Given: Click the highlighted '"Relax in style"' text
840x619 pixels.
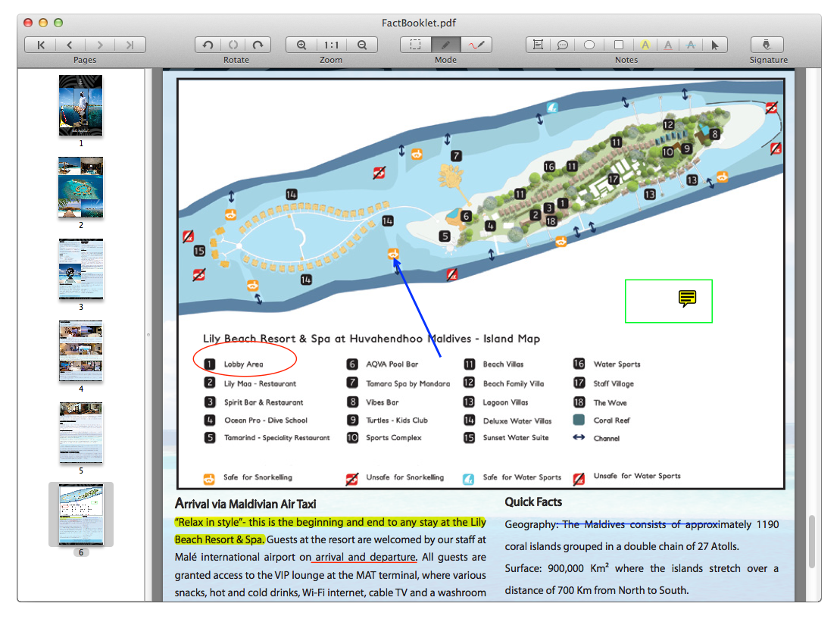Looking at the screenshot, I should click(210, 523).
